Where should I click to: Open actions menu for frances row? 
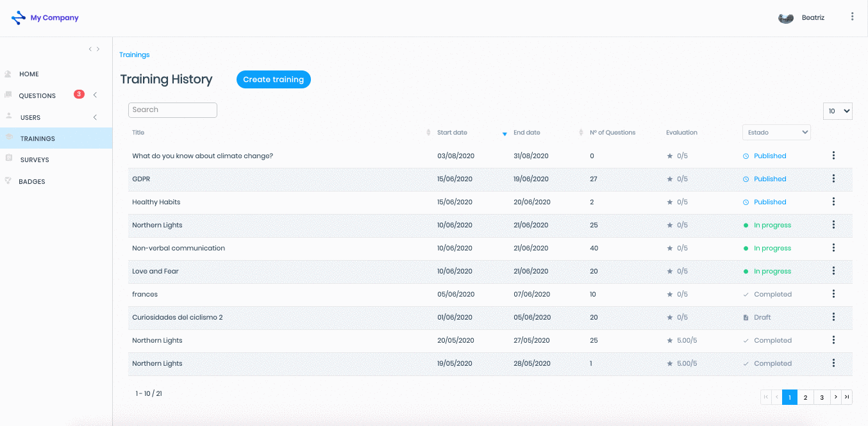[833, 294]
